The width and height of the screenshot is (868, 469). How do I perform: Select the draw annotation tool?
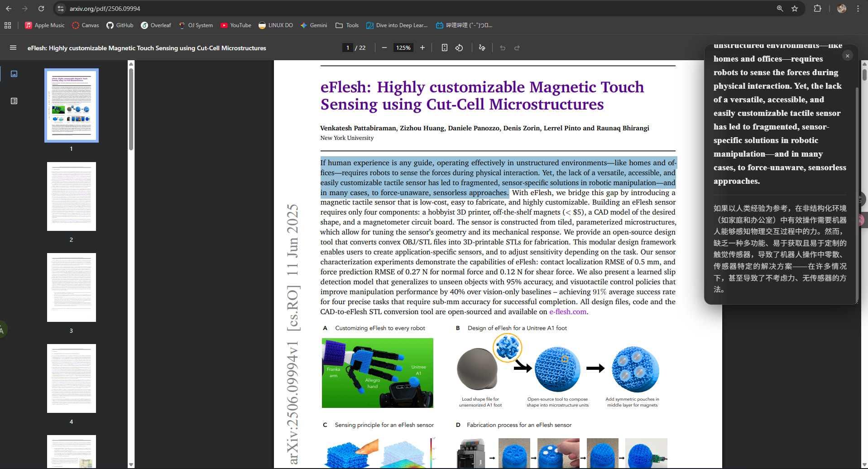click(482, 48)
